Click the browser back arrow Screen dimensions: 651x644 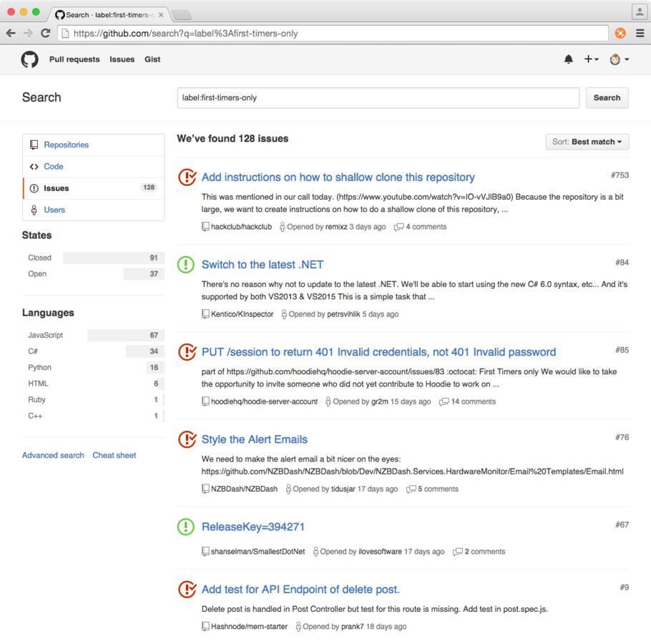tap(11, 33)
